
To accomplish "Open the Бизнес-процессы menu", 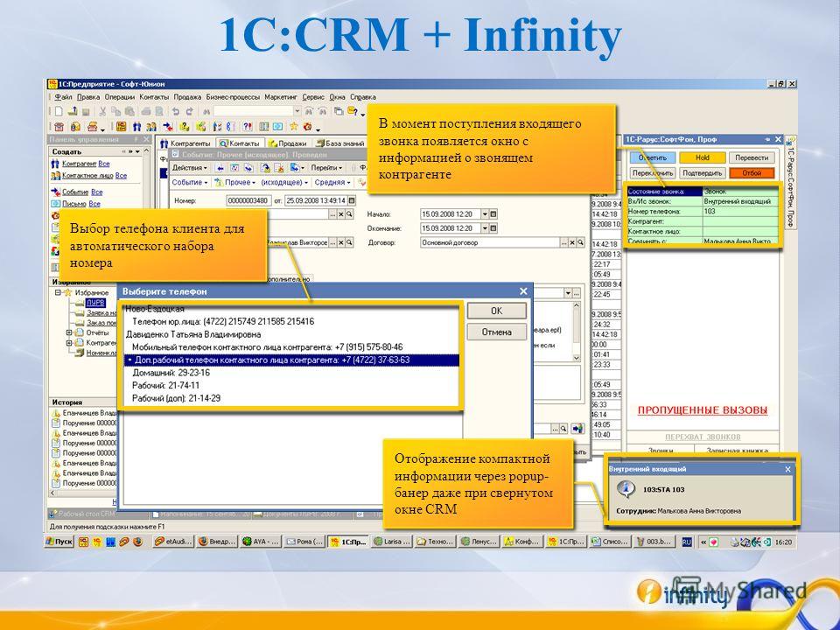I will point(233,97).
